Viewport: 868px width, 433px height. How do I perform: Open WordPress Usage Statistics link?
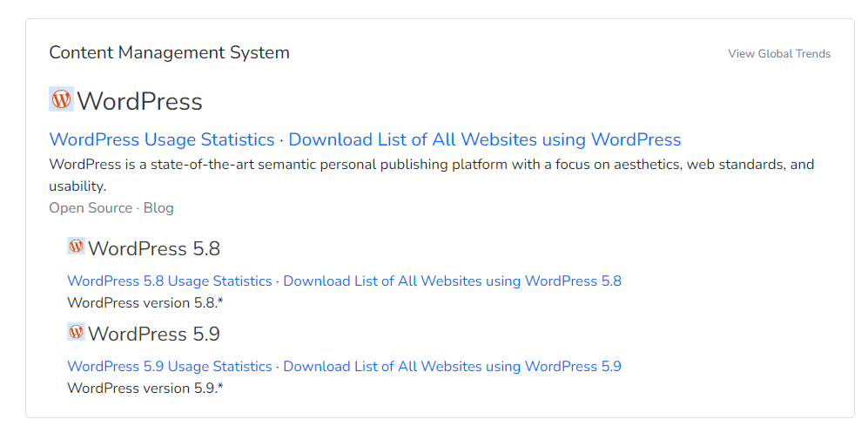pos(161,139)
